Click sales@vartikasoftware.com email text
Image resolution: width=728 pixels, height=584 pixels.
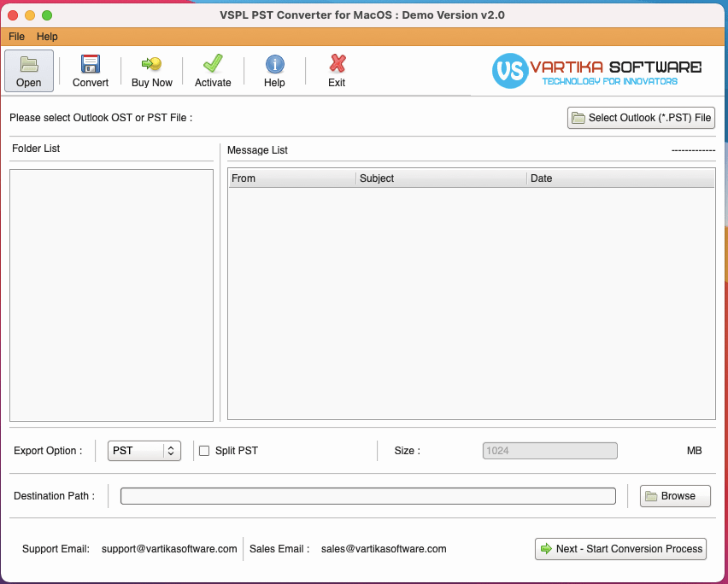(x=384, y=549)
